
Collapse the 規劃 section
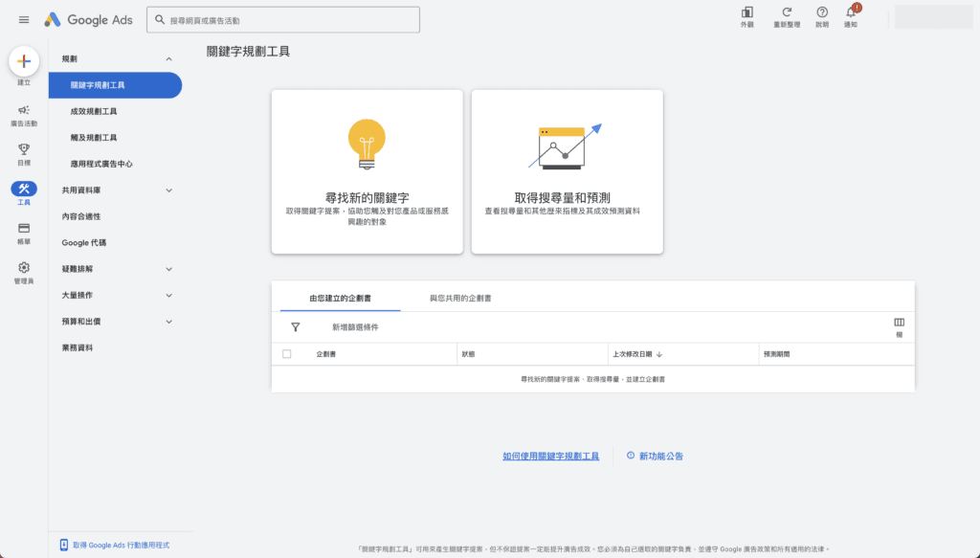(x=168, y=57)
